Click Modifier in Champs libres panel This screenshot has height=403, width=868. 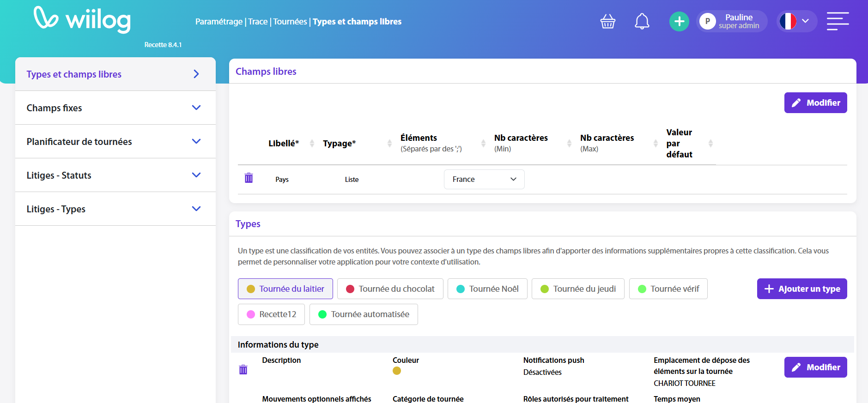tap(815, 103)
